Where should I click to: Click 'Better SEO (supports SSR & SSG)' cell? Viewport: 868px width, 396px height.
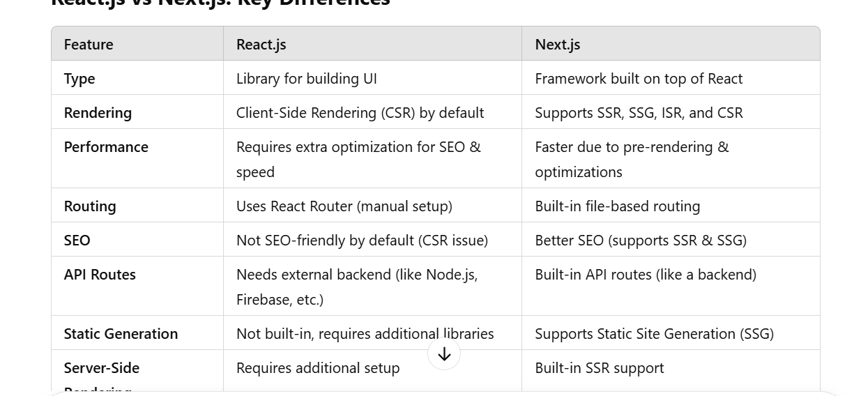click(641, 241)
